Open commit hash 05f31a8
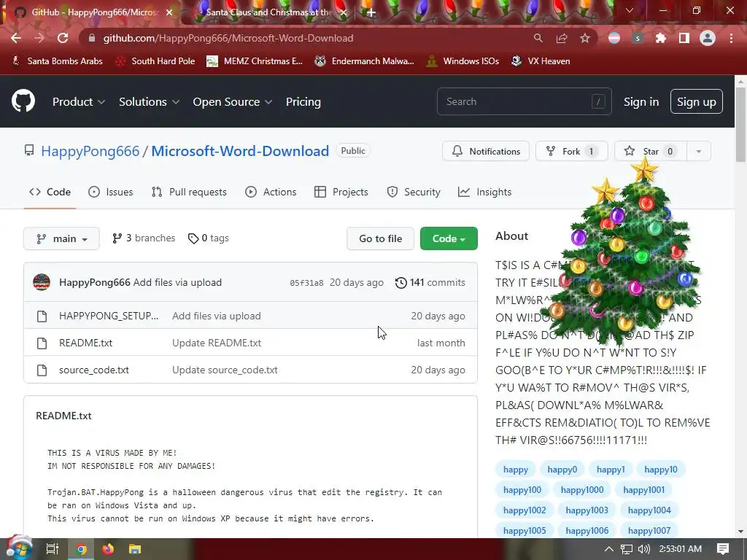 pos(306,283)
